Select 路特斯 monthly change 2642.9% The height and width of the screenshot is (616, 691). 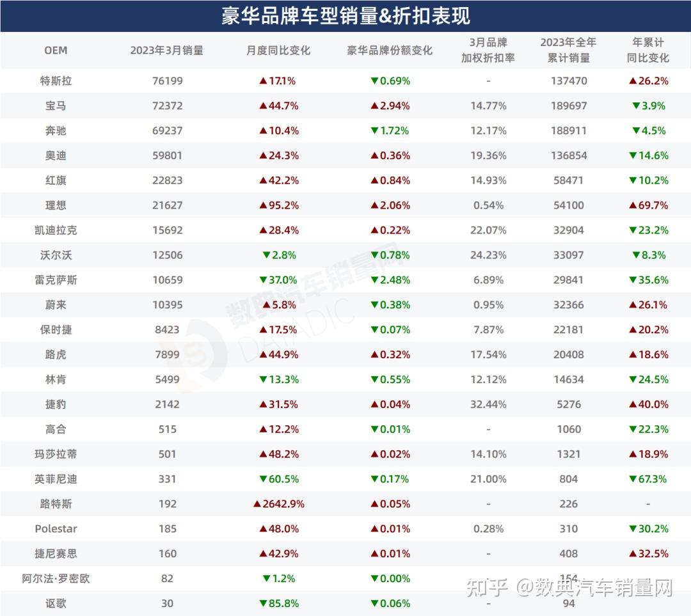[x=278, y=504]
